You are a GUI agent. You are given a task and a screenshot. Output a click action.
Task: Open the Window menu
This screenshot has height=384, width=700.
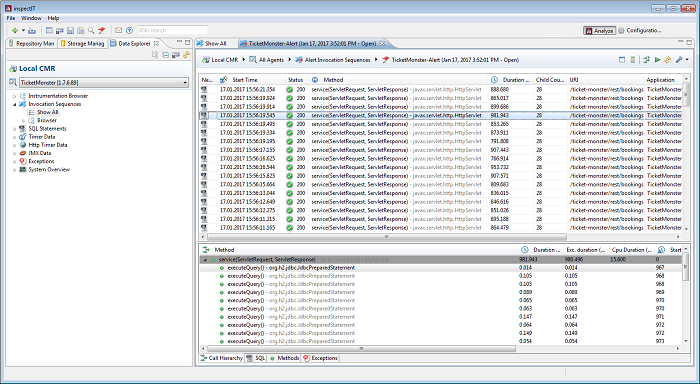point(31,18)
